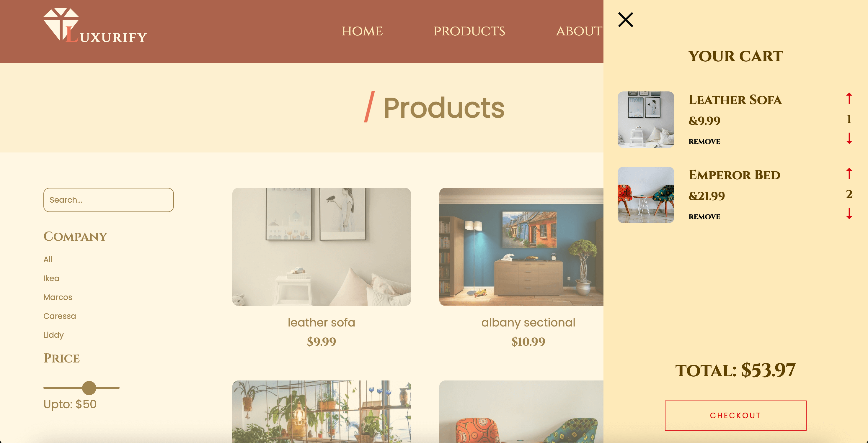Focus the product Search field
868x443 pixels.
109,200
